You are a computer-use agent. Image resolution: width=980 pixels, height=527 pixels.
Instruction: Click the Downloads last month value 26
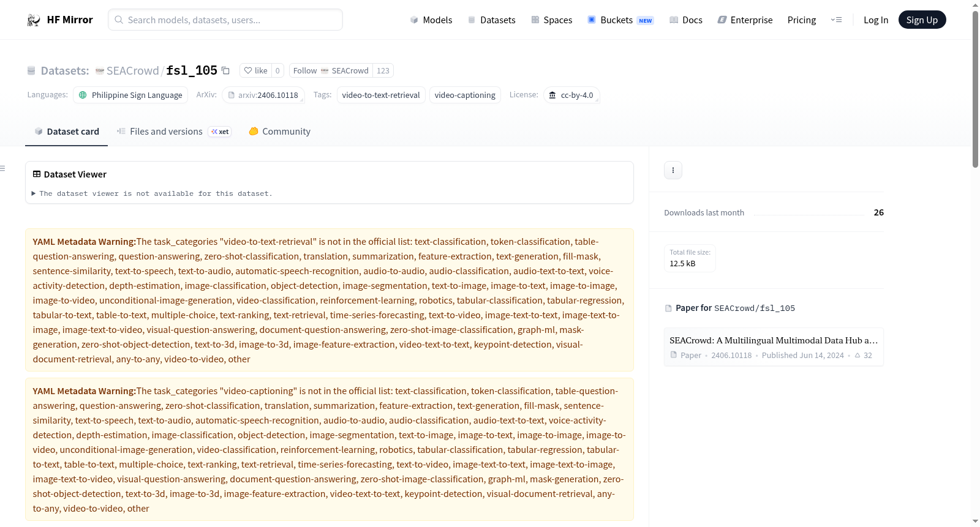[x=879, y=212]
